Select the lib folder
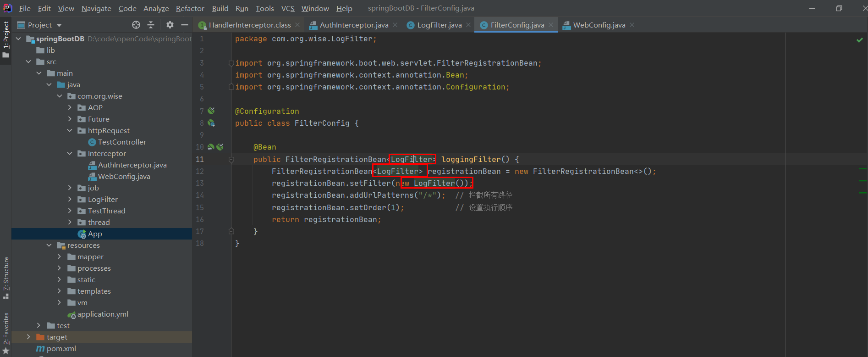 point(50,50)
